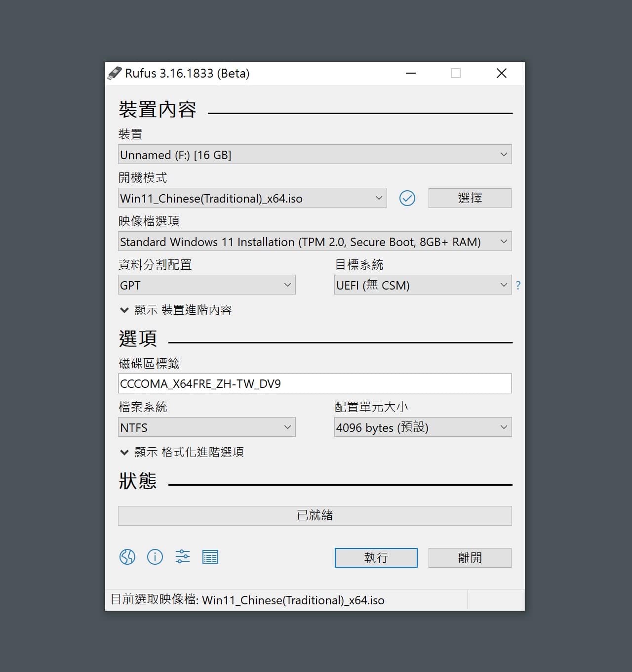Open the About info icon
This screenshot has height=672, width=632.
pyautogui.click(x=155, y=557)
